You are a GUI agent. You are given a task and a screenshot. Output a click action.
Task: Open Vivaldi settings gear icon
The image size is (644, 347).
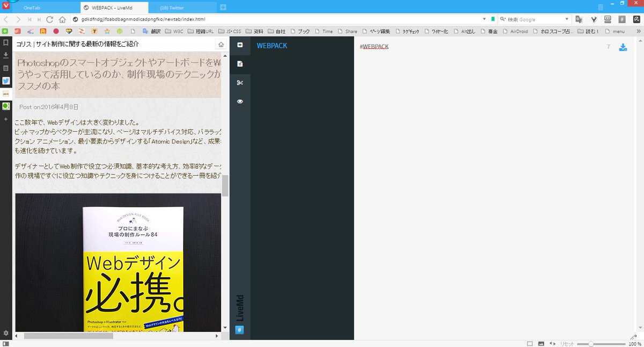6,333
